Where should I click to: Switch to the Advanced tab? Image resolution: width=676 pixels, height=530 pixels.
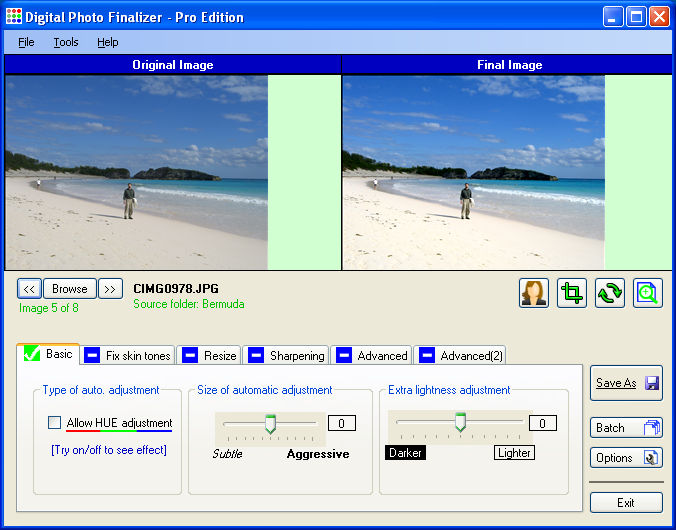pyautogui.click(x=371, y=356)
